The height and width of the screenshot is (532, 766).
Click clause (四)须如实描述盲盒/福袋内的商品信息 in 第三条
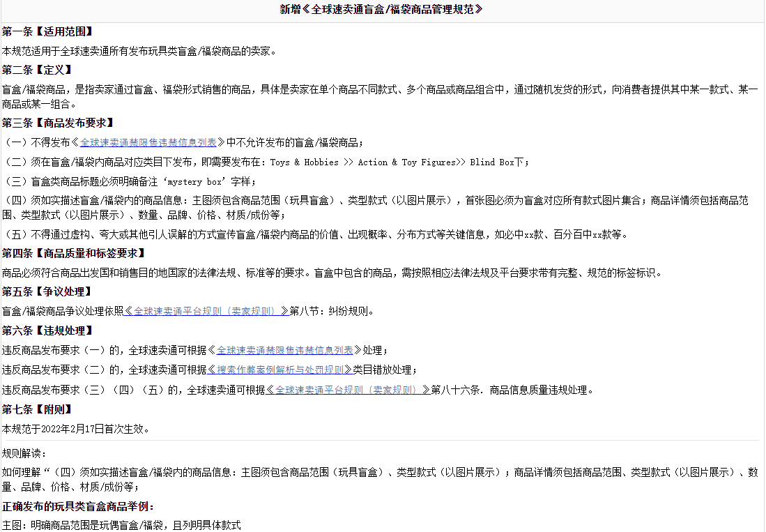(375, 208)
